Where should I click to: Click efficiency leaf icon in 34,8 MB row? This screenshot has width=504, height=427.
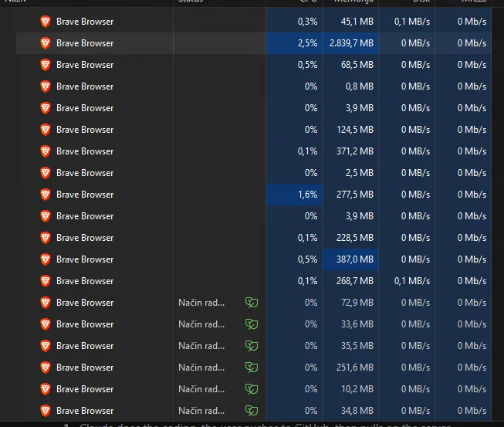(252, 410)
